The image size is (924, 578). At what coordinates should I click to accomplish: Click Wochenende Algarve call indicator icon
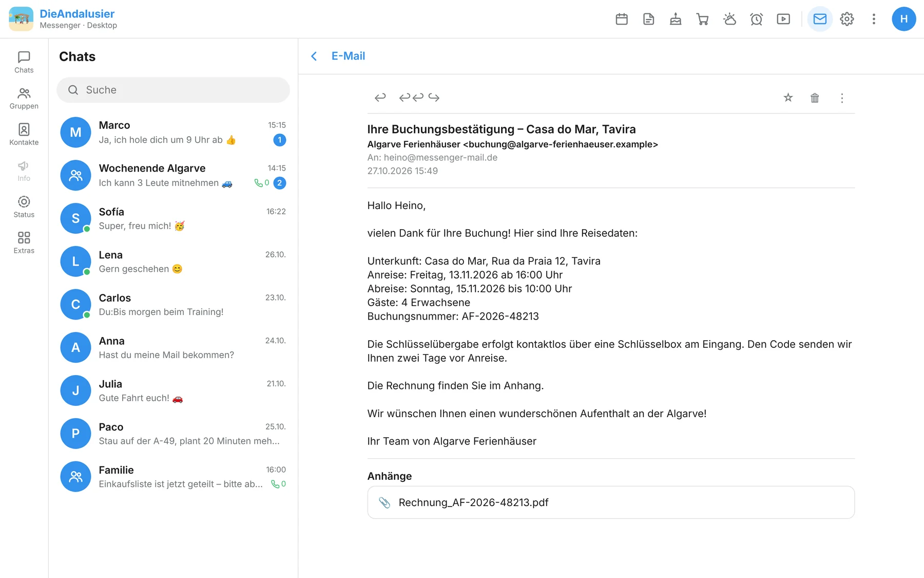click(262, 183)
